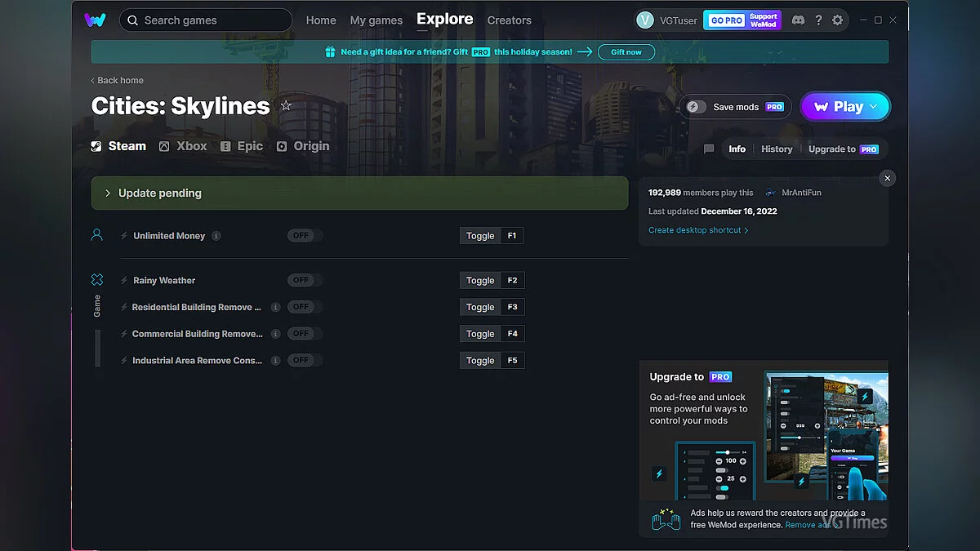Toggle the Save mods switch
Image resolution: width=980 pixels, height=551 pixels.
point(696,107)
